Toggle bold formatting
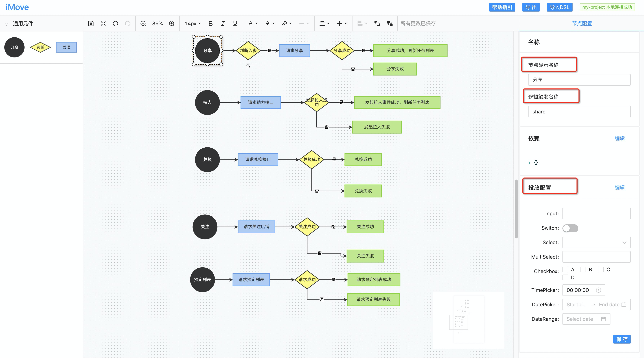Screen dimensions: 644x358 click(210, 23)
